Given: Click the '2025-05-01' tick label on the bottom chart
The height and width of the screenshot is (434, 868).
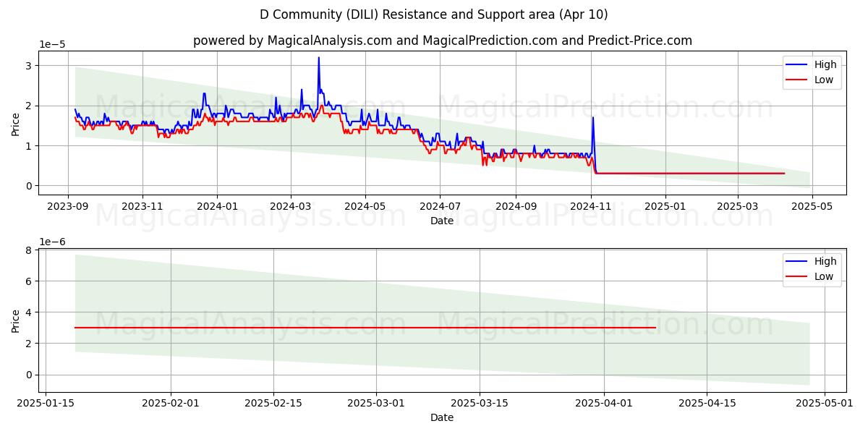Looking at the screenshot, I should click(x=824, y=404).
